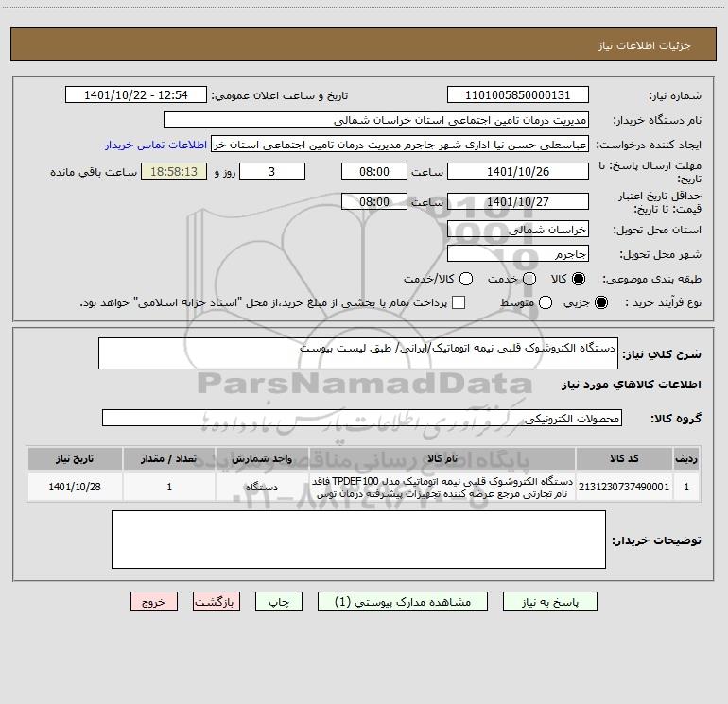Click the buyer organization name field

tap(376, 119)
